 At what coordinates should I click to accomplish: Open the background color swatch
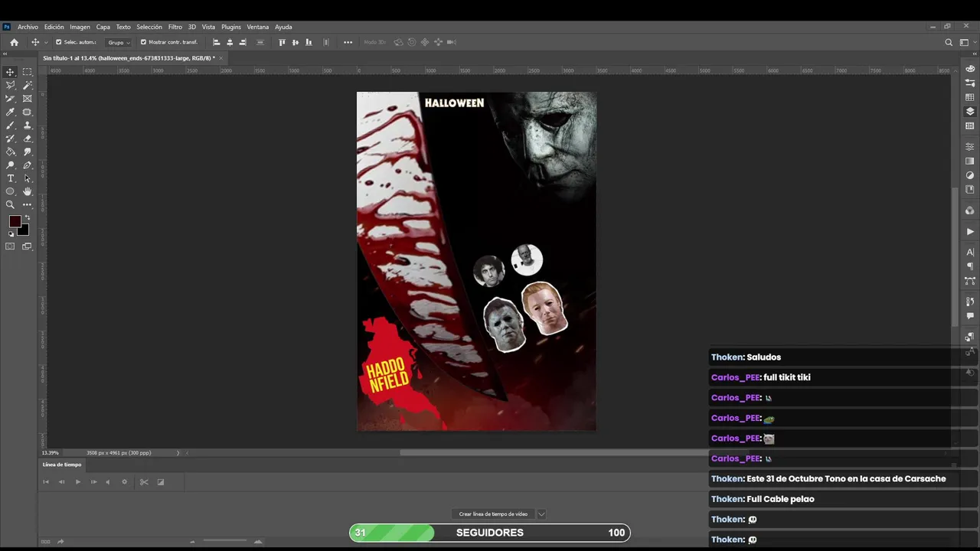point(25,230)
